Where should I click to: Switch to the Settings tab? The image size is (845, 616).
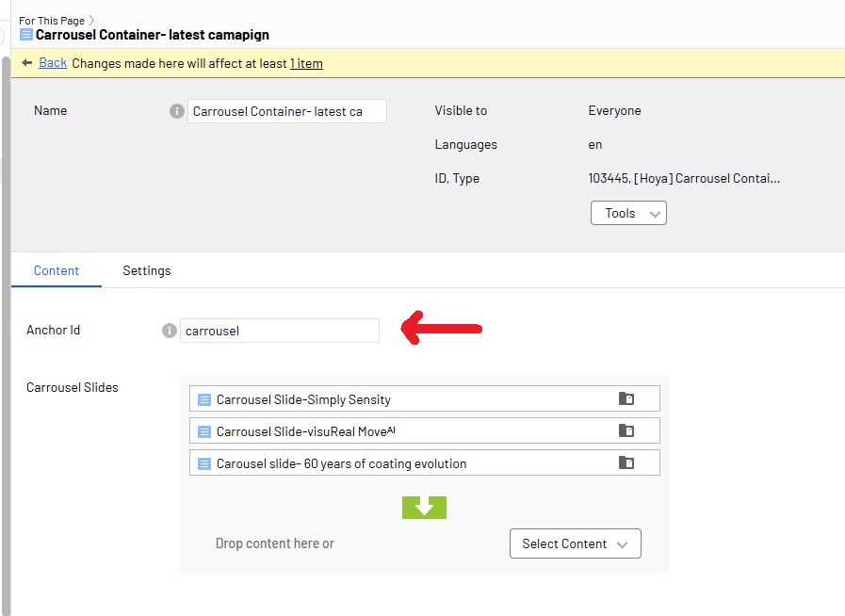(x=147, y=270)
